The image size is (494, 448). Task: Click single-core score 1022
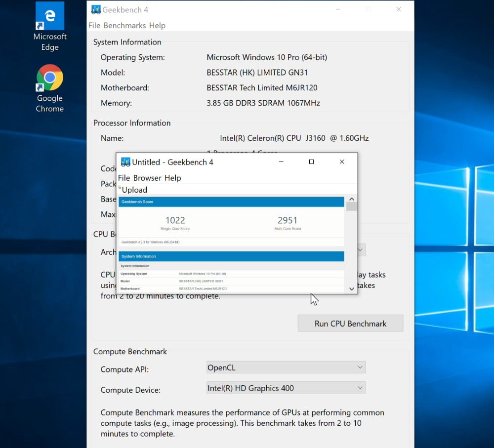click(175, 220)
